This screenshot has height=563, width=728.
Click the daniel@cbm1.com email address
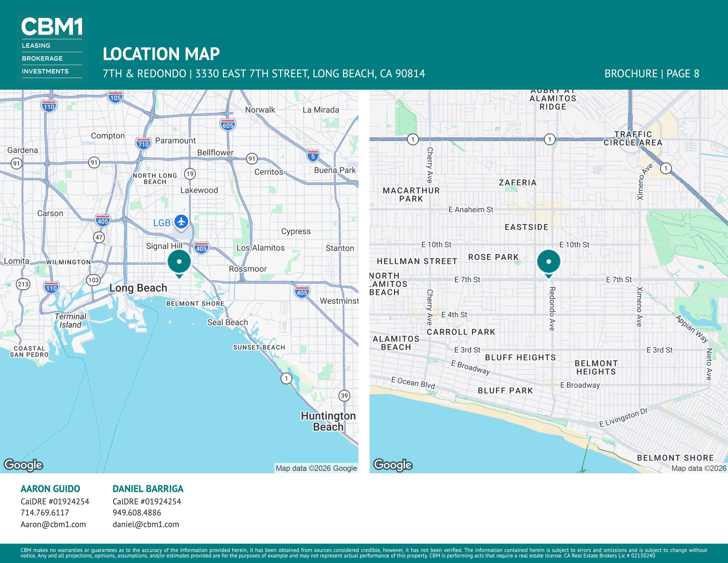[146, 524]
